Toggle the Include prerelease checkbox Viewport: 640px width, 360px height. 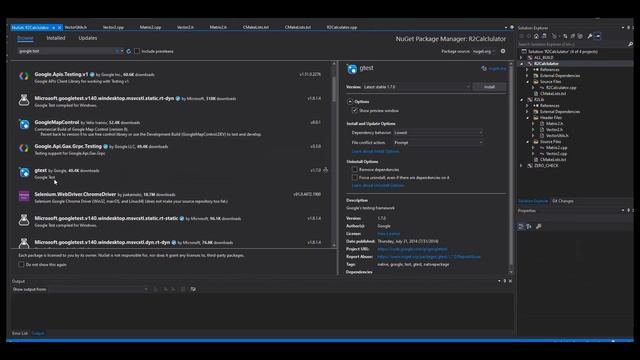tap(137, 51)
